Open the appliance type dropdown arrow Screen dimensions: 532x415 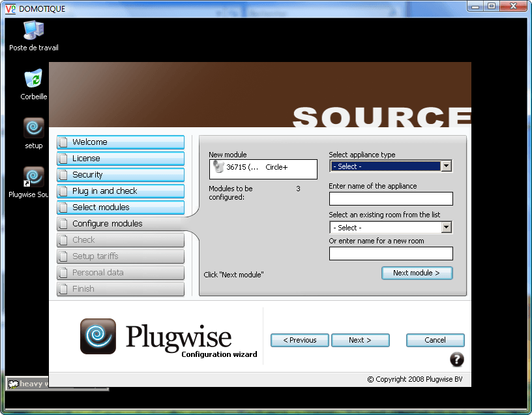pos(446,166)
